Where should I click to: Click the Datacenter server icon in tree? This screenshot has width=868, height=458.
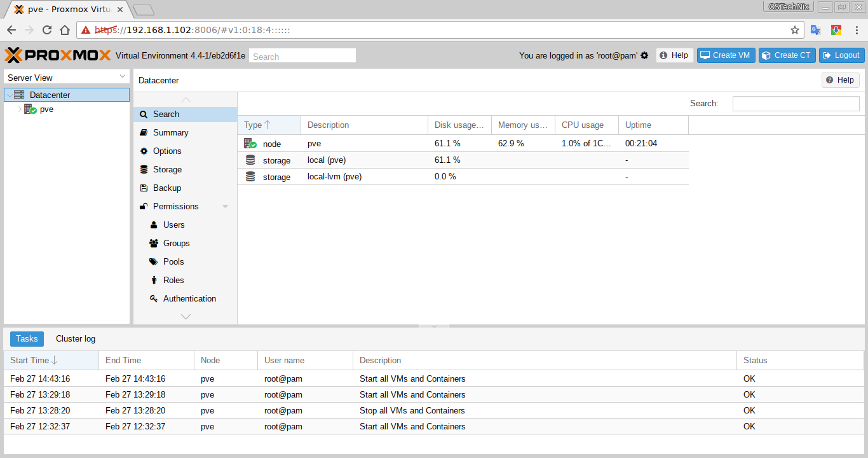click(19, 95)
